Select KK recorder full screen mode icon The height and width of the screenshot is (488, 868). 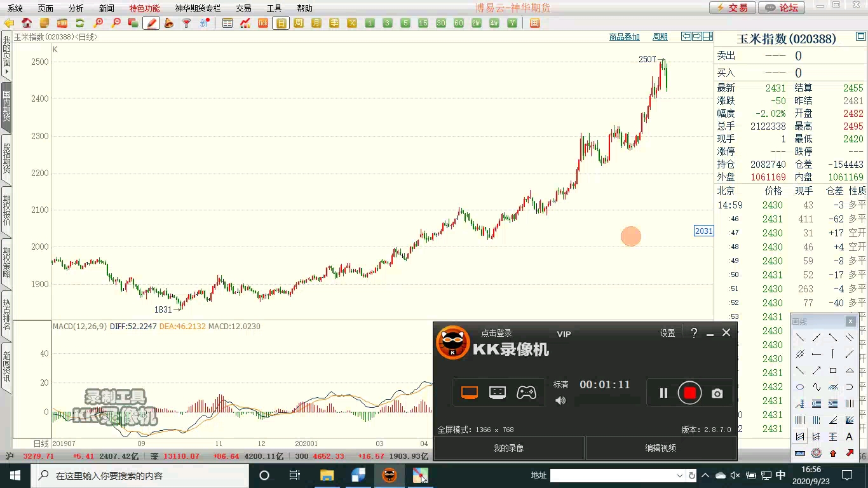pos(470,393)
